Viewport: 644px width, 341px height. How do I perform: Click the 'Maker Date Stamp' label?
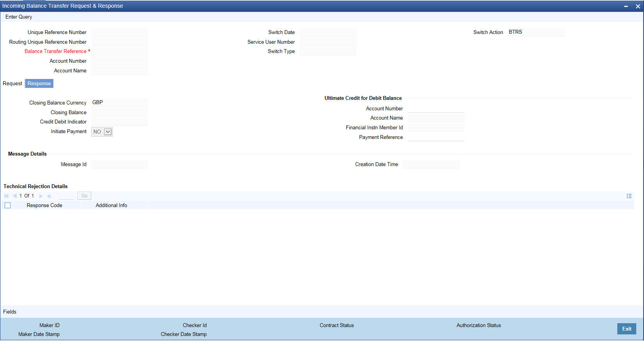[x=39, y=334]
